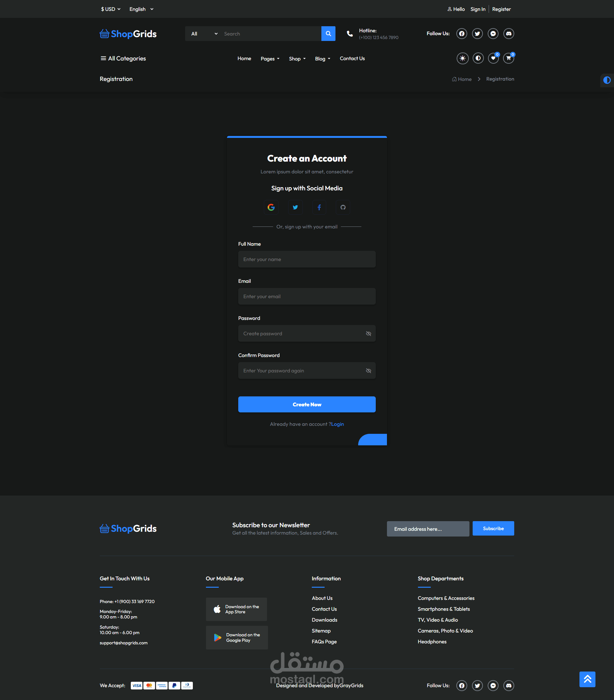Open the Blog menu
Image resolution: width=614 pixels, height=700 pixels.
point(322,59)
